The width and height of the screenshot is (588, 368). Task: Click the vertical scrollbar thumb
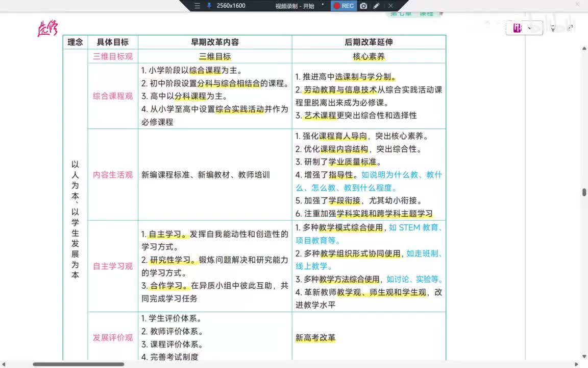pyautogui.click(x=584, y=192)
